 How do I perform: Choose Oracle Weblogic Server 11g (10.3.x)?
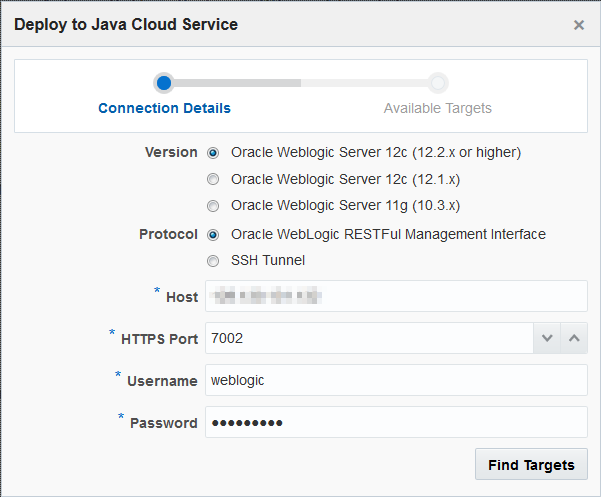point(213,206)
